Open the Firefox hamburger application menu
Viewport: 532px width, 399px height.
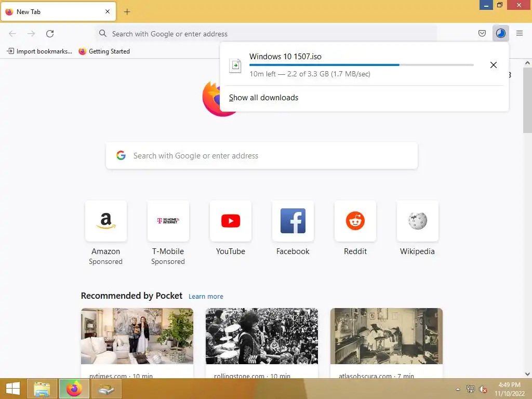[x=519, y=33]
